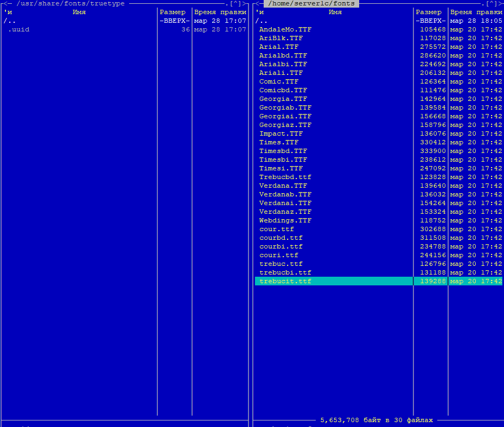The image size is (504, 427).
Task: Select Verdanaz.TTF file
Action: (285, 212)
